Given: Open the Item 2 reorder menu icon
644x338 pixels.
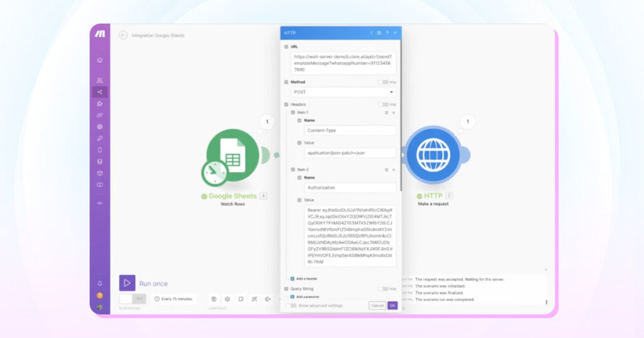Looking at the screenshot, I should pyautogui.click(x=387, y=170).
